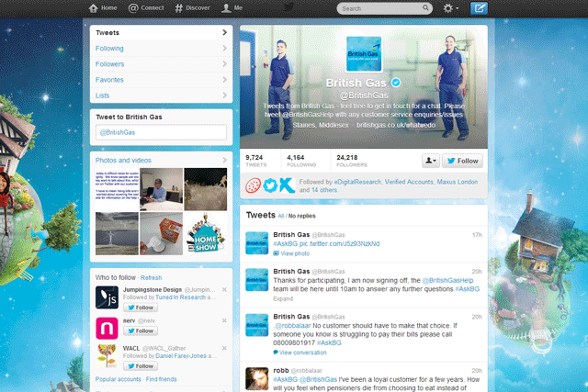Open the Me profile tab
Image resolution: width=588 pixels, height=392 pixels.
pos(232,8)
